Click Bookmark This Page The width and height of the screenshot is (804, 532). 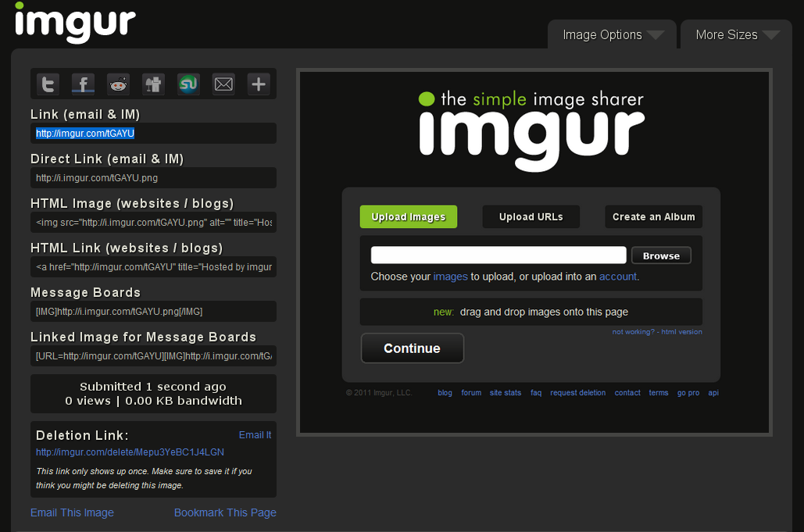pyautogui.click(x=225, y=512)
